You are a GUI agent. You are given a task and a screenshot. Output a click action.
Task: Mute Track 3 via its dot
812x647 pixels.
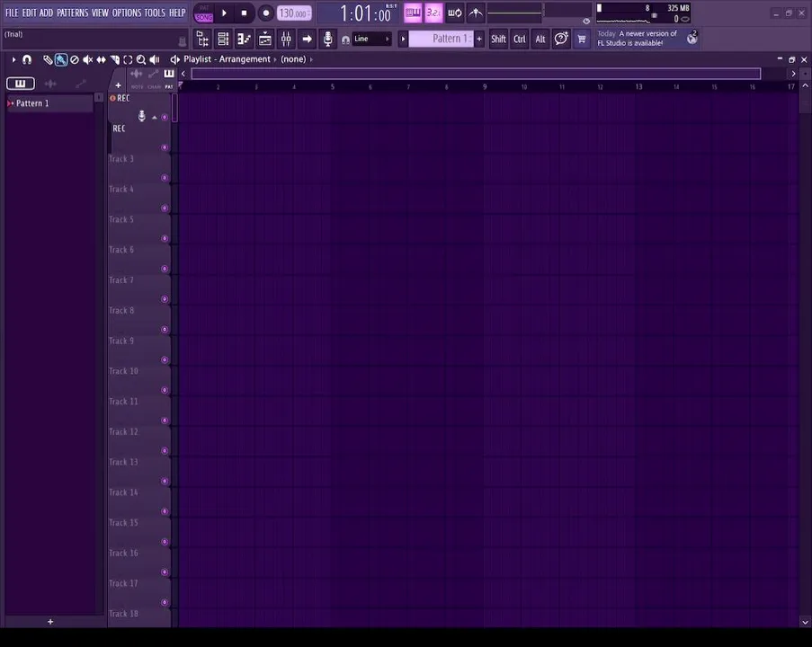(x=165, y=178)
